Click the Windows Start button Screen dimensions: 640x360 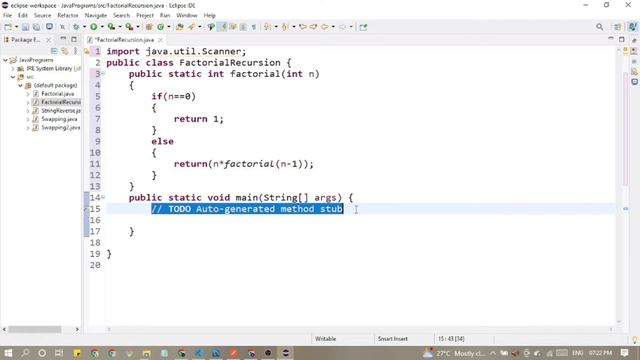[x=8, y=353]
